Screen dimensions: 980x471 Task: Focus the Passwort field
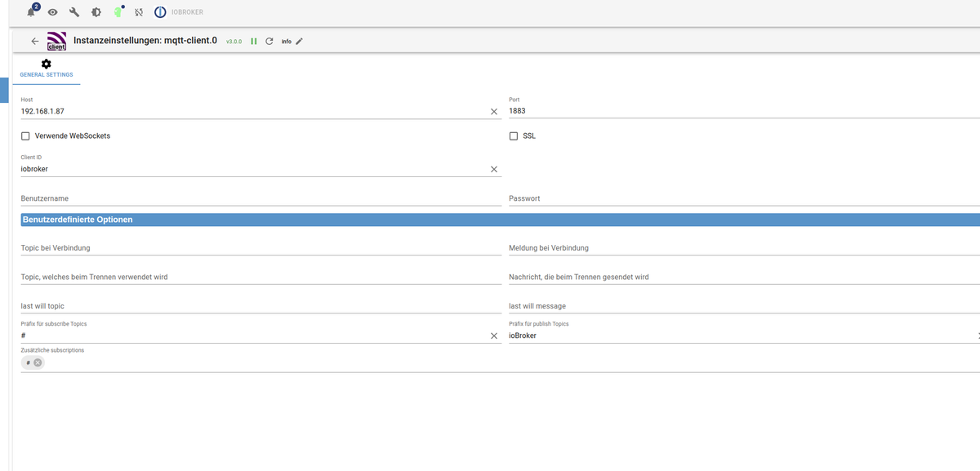[x=744, y=198]
